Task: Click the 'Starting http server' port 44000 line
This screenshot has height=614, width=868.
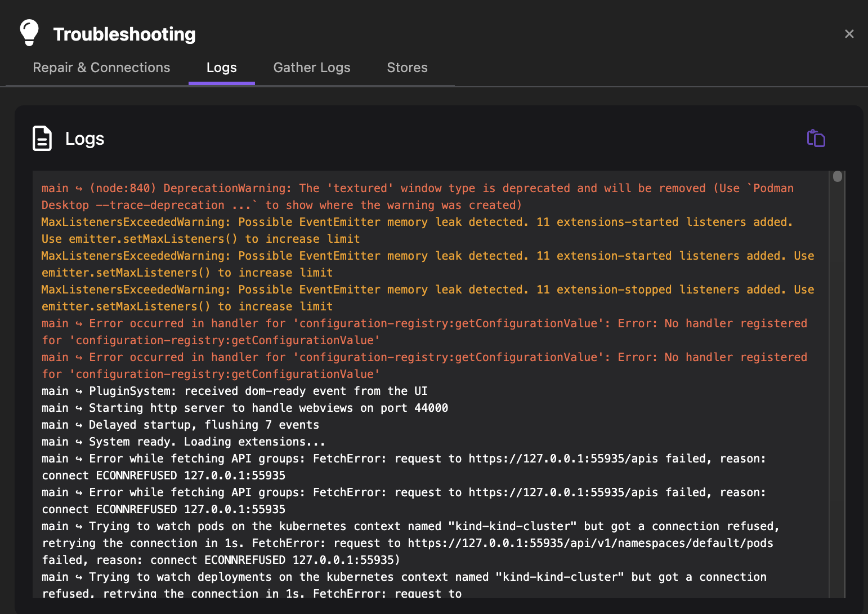Action: pyautogui.click(x=245, y=408)
